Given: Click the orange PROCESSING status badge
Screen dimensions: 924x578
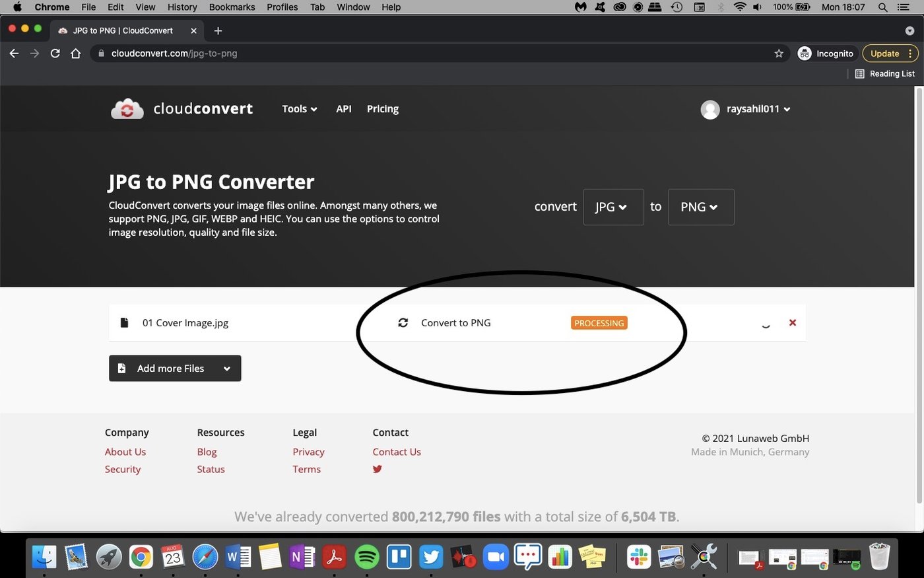Looking at the screenshot, I should [x=599, y=323].
